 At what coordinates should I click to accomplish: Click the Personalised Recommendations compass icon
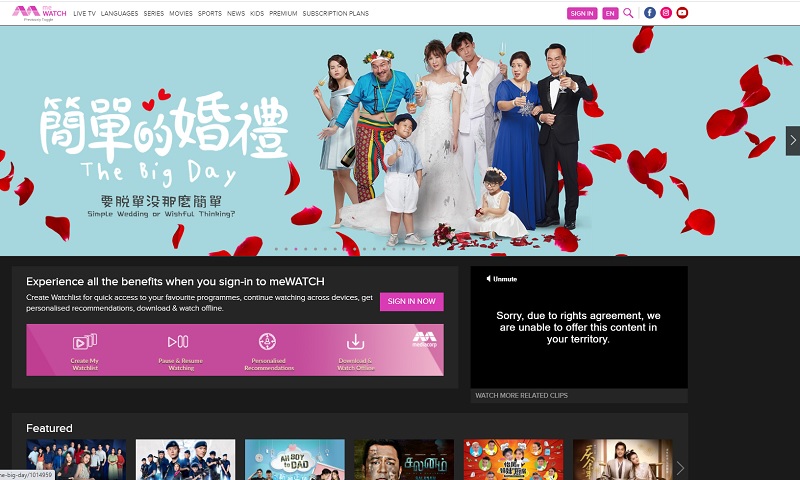[267, 341]
